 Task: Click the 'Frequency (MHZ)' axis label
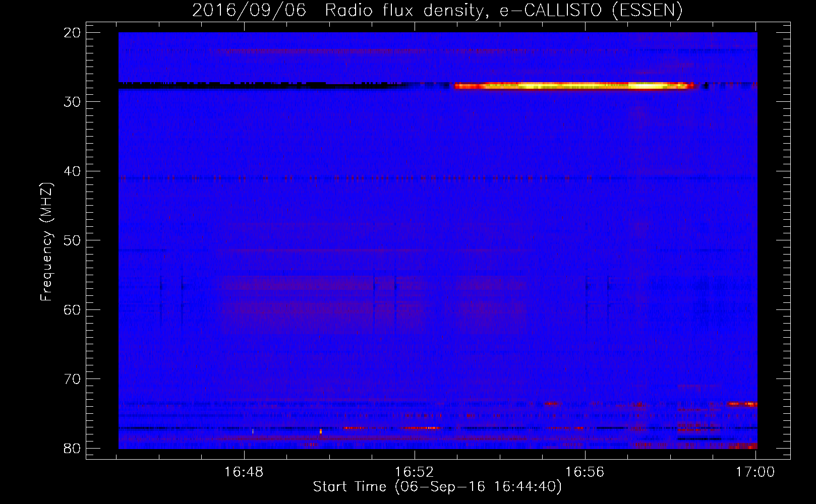tap(46, 242)
